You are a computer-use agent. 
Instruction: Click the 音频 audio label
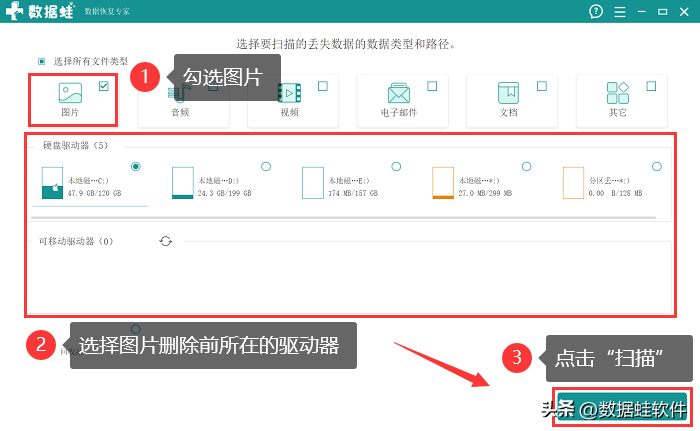(180, 112)
